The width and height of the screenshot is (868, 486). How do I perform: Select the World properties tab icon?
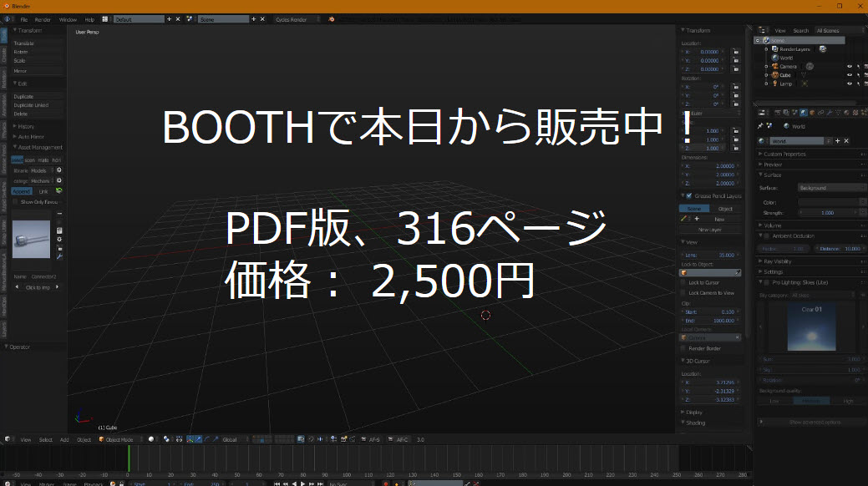coord(803,113)
